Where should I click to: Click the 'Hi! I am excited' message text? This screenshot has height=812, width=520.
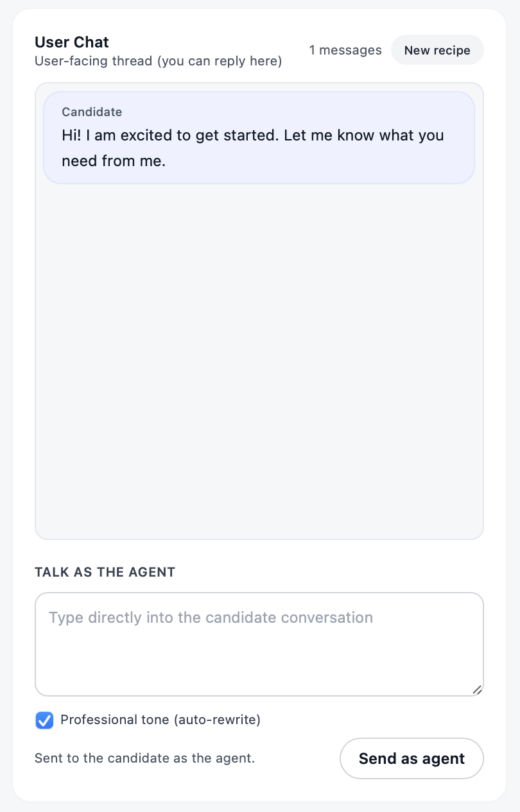coord(253,135)
